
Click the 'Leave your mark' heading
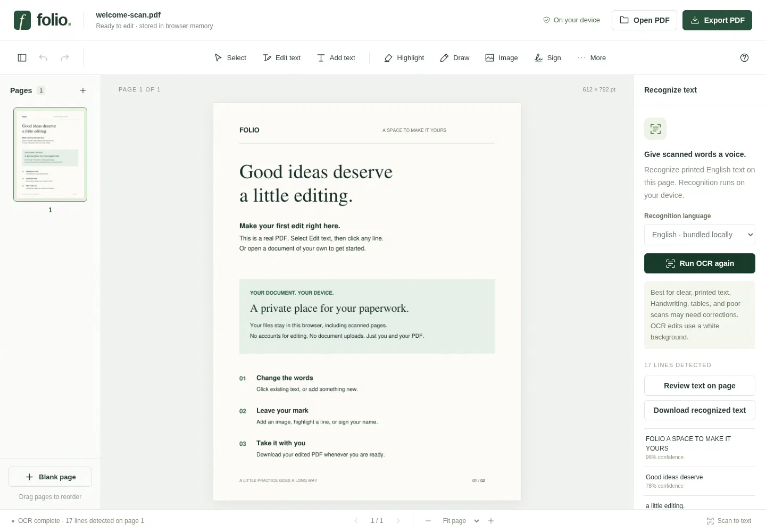(282, 411)
